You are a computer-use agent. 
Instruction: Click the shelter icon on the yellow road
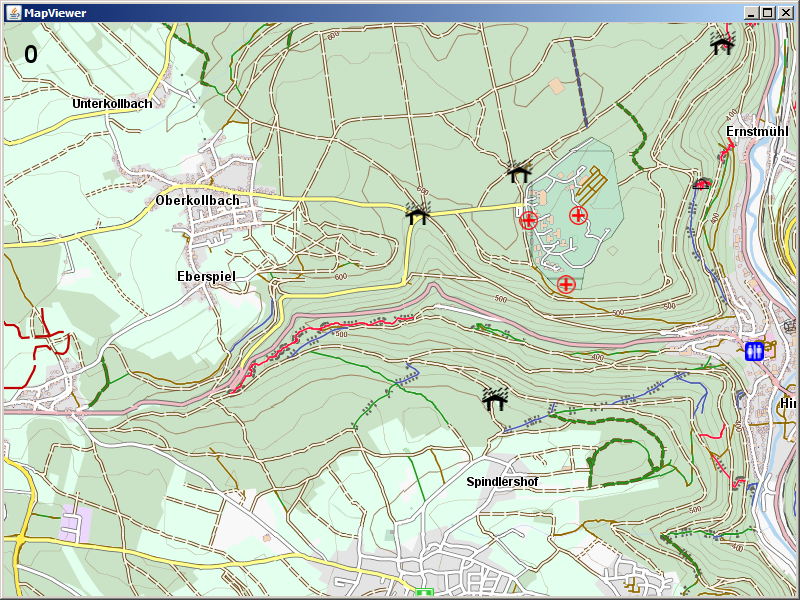(418, 213)
